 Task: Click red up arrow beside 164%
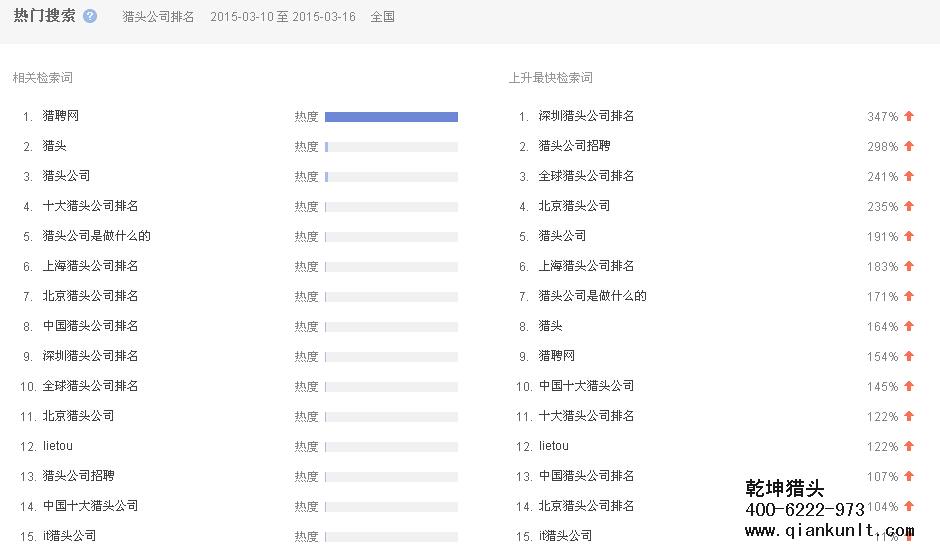click(x=909, y=326)
